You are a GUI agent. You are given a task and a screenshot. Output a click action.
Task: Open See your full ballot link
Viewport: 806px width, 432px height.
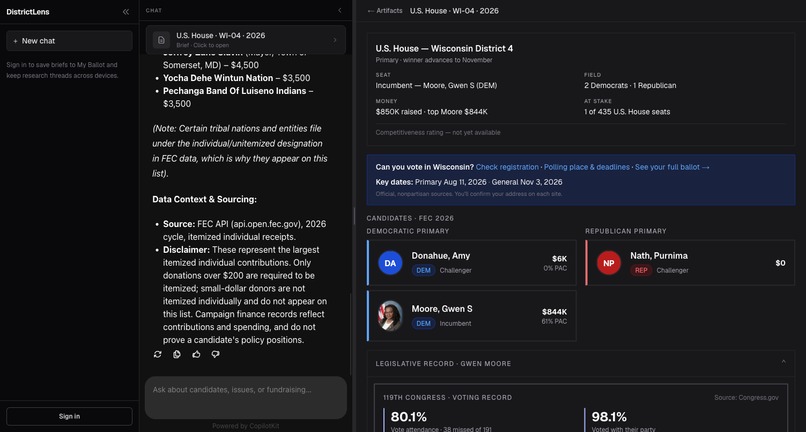point(672,167)
